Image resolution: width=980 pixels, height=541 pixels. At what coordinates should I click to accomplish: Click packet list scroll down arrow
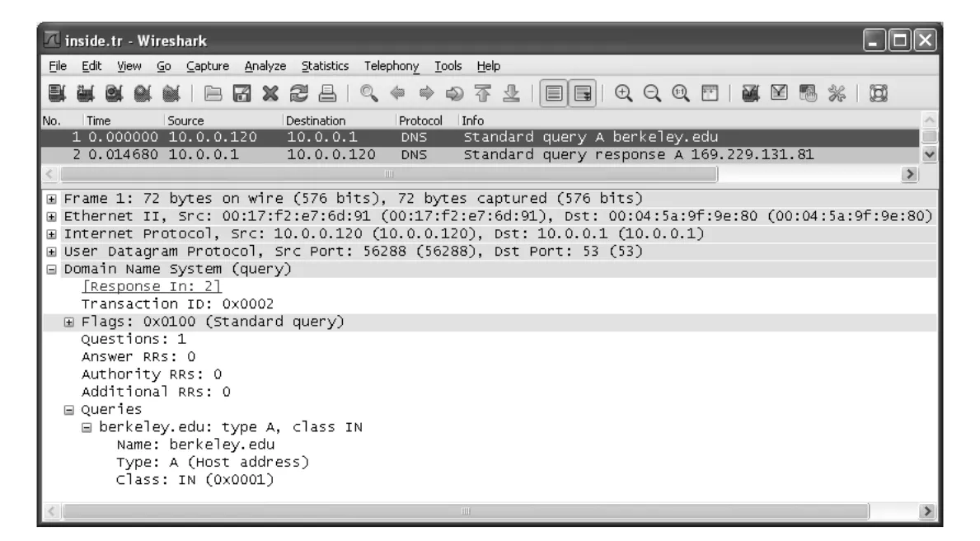pos(930,154)
